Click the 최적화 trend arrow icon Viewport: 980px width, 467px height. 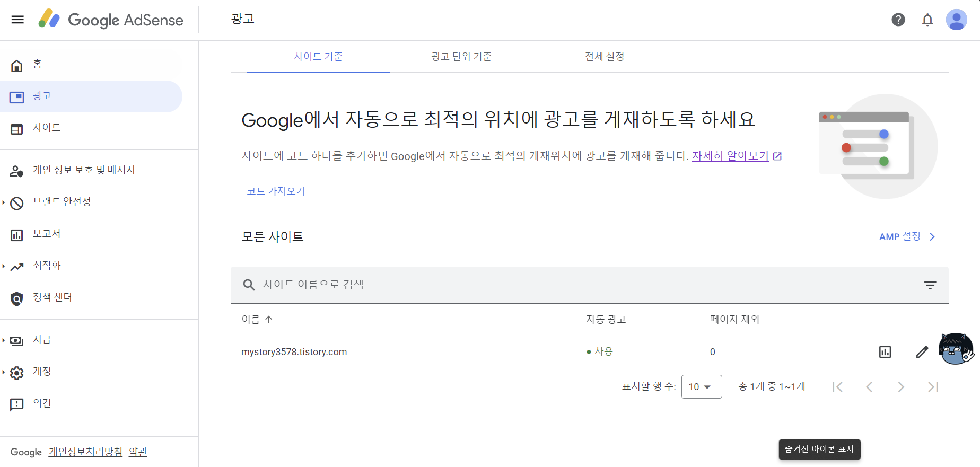coord(17,267)
